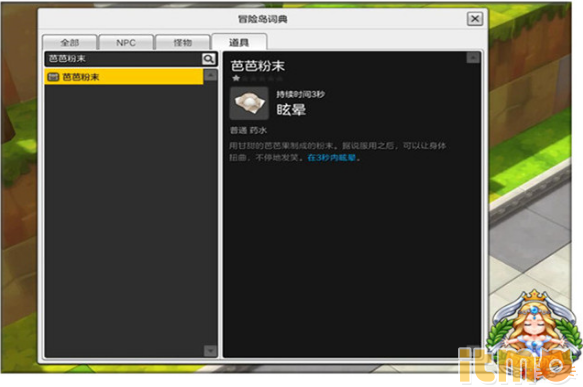
Task: Select the 怪物 tab
Action: 183,42
